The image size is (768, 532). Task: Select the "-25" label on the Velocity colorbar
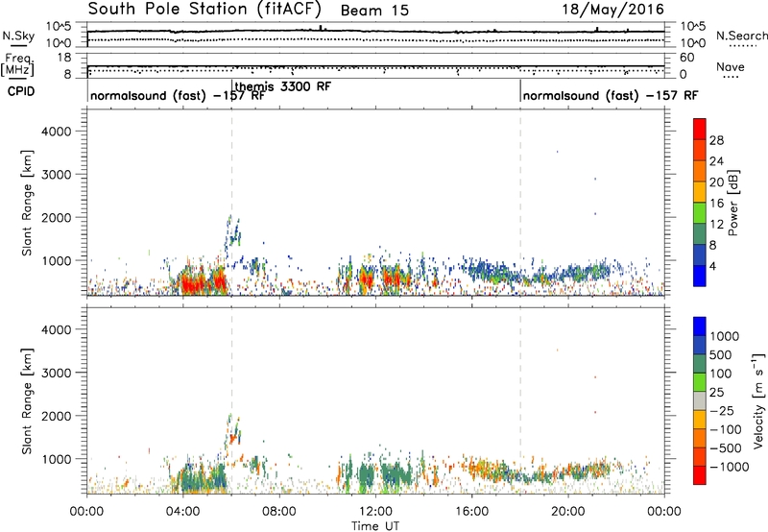(722, 411)
